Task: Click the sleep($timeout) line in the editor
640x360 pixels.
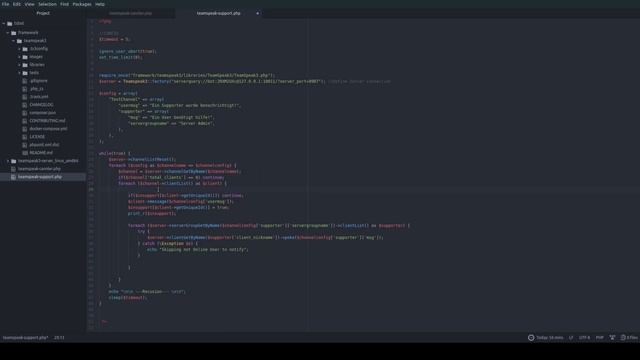Action: tap(128, 298)
